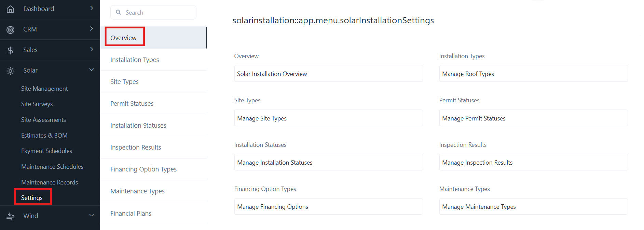The height and width of the screenshot is (230, 644).
Task: Click the Wind icon in sidebar
Action: (11, 216)
